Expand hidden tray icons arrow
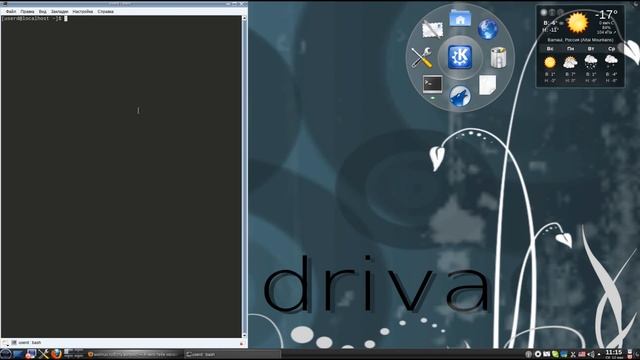Screen dimensions: 640x360 coord(599,355)
